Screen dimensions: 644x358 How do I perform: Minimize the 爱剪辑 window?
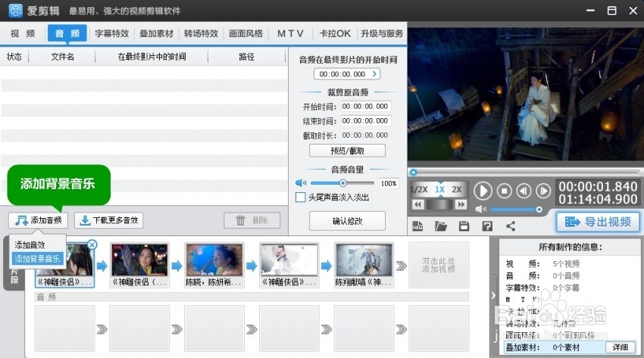(591, 11)
